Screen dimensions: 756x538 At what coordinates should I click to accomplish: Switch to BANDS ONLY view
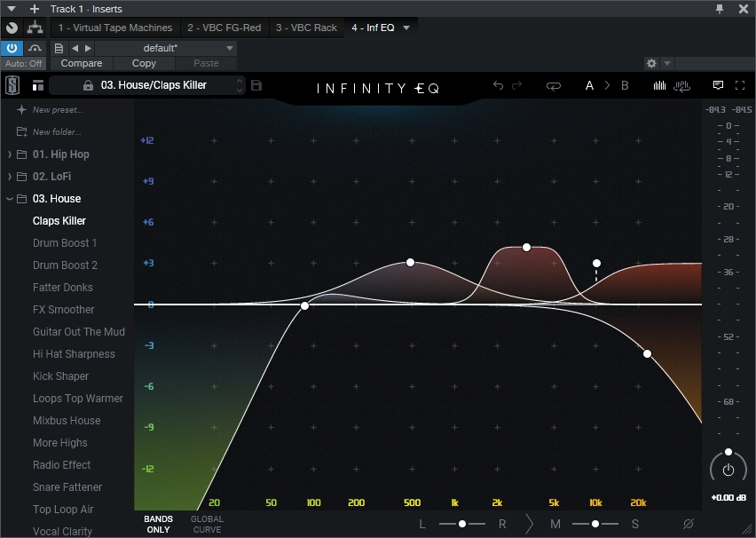158,524
